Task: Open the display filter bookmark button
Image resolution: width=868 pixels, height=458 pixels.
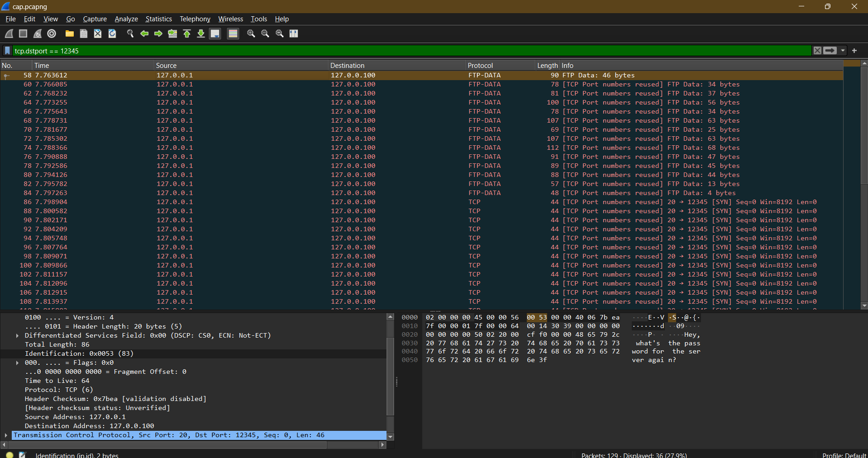Action: pyautogui.click(x=7, y=51)
